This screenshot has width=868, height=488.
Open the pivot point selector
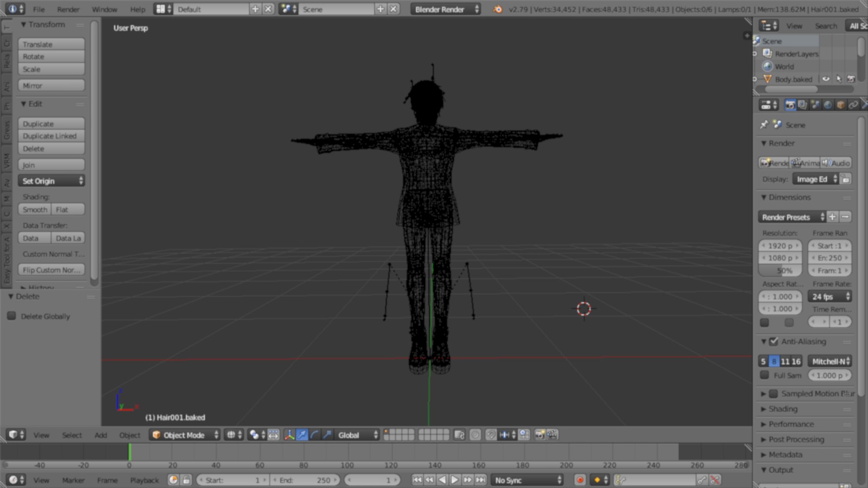pyautogui.click(x=257, y=435)
